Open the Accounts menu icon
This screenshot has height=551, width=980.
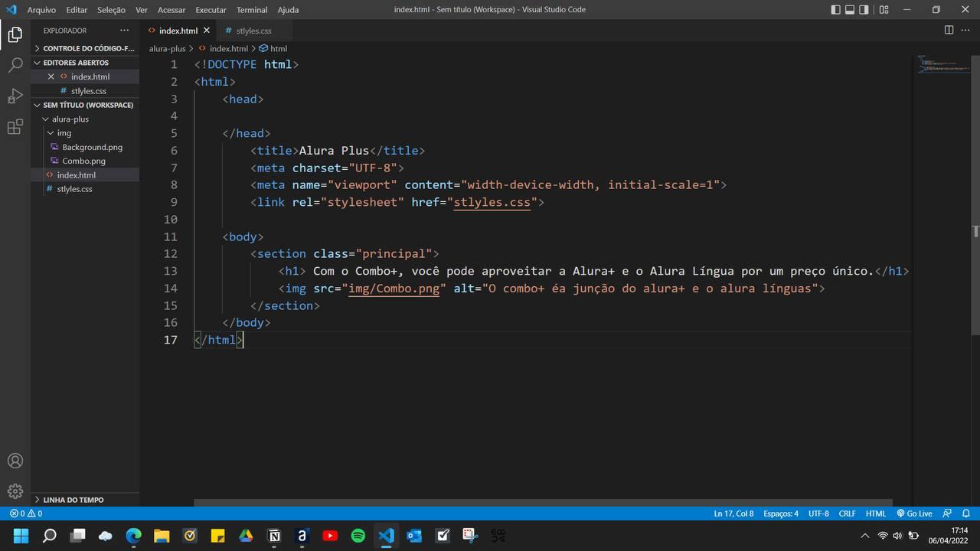15,461
